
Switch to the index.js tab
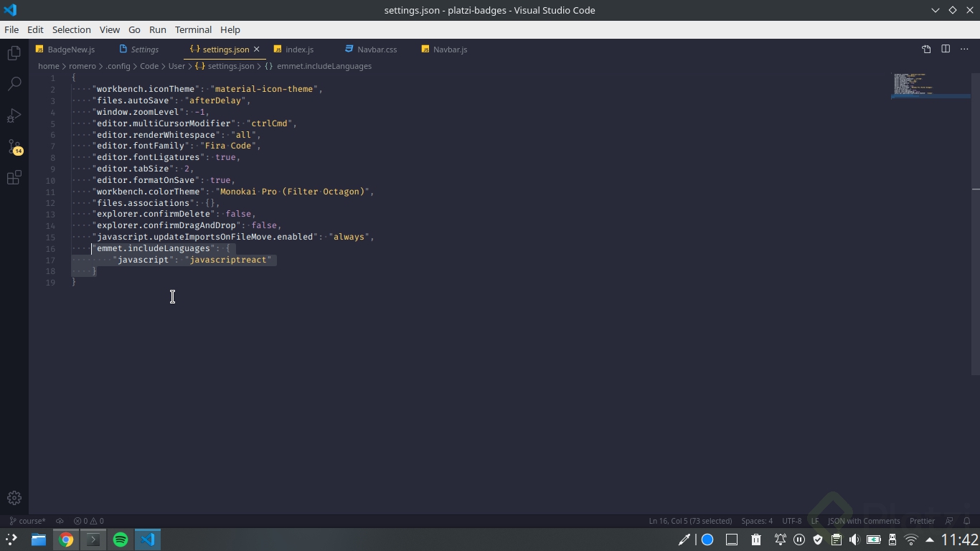[299, 50]
